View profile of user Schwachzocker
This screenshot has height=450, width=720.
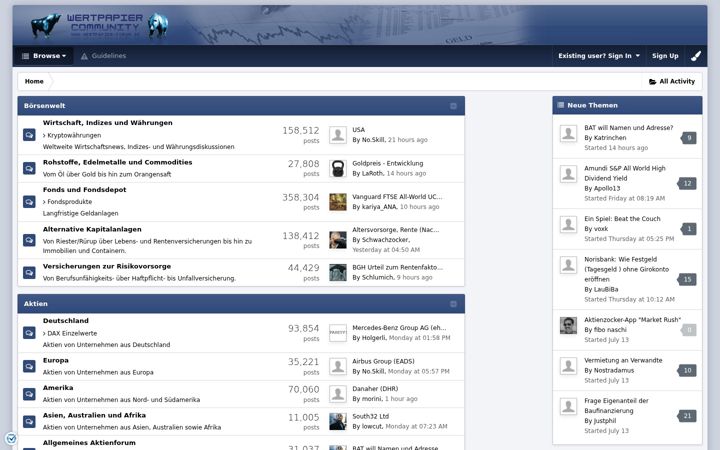(385, 240)
